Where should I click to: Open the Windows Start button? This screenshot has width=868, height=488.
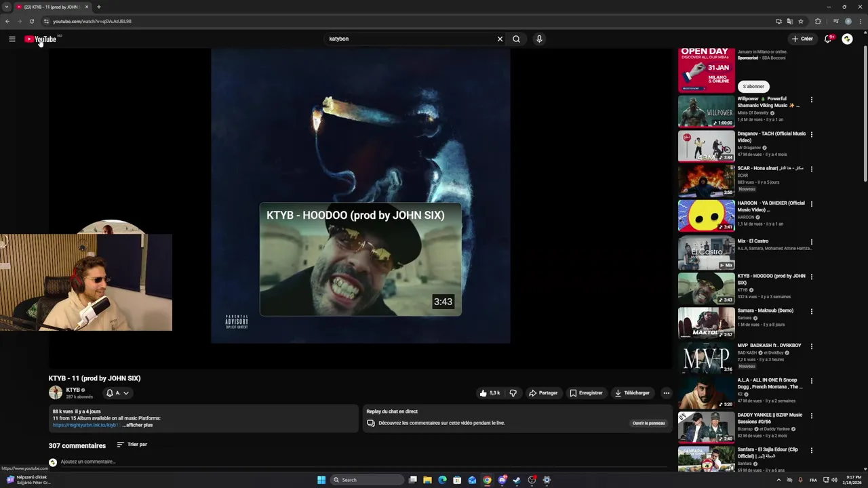click(321, 480)
